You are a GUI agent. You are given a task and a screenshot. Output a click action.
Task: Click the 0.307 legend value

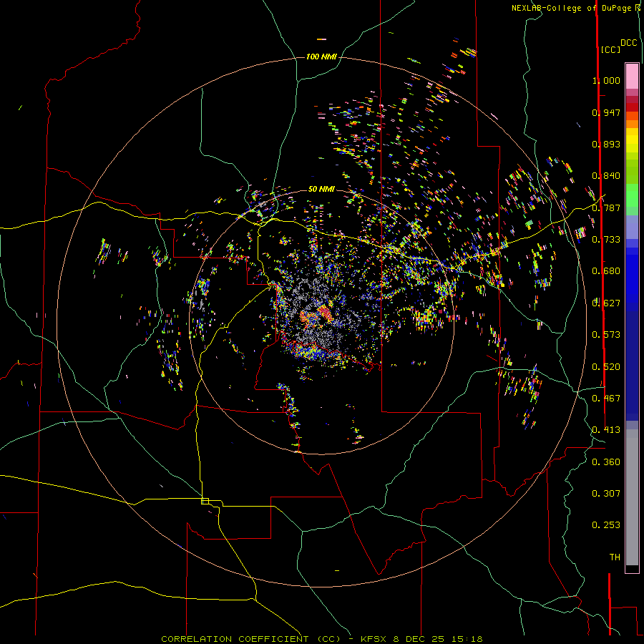point(606,494)
